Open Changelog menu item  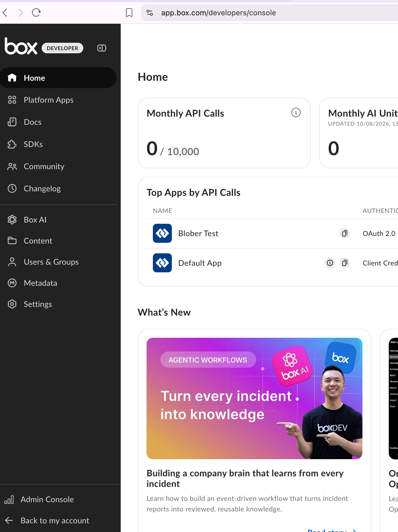coord(58,188)
